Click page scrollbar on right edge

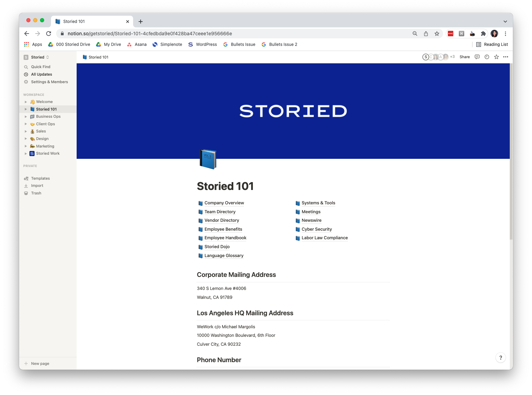(511, 151)
